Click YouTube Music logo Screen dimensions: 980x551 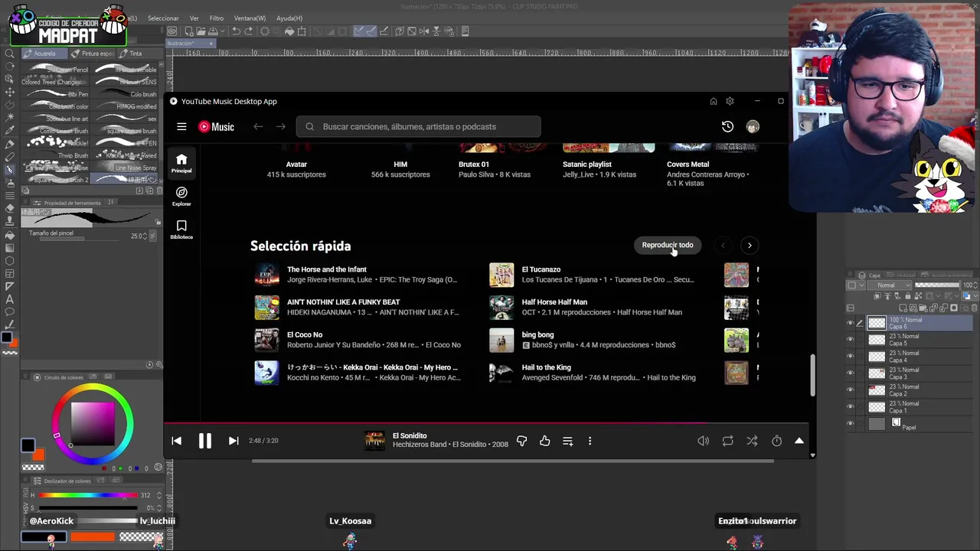tap(217, 127)
